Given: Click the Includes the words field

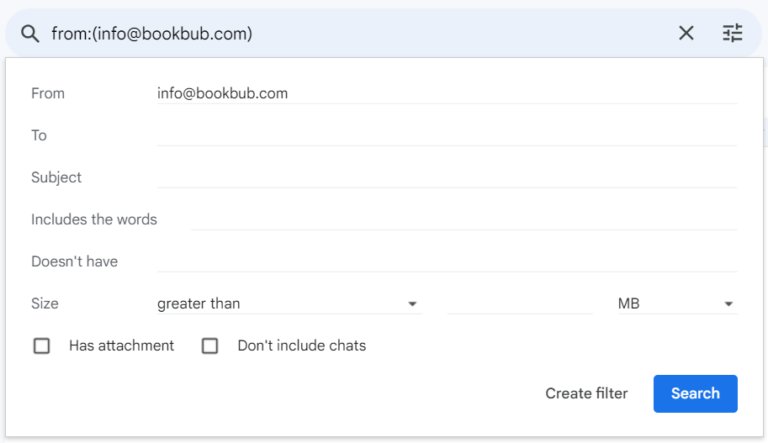Looking at the screenshot, I should click(x=464, y=220).
